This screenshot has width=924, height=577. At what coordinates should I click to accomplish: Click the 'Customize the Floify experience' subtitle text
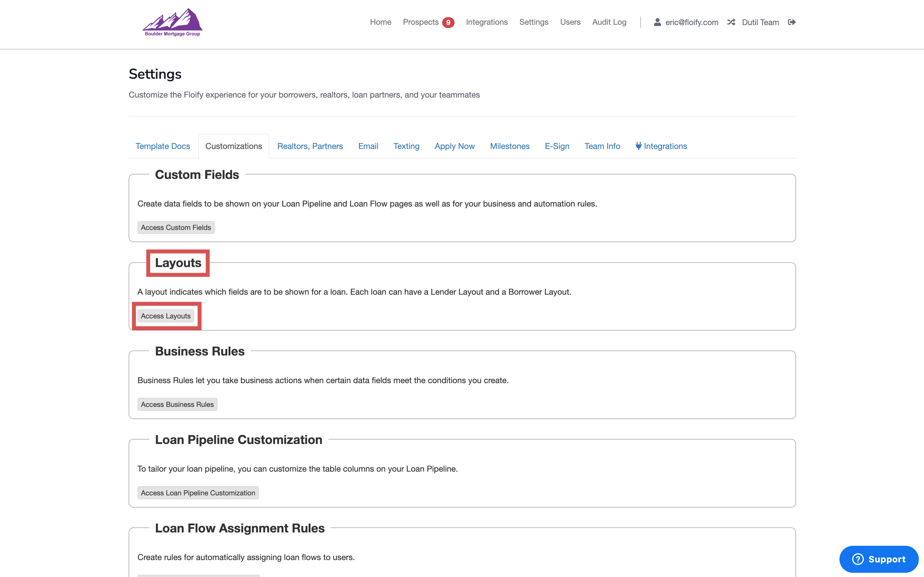[304, 95]
